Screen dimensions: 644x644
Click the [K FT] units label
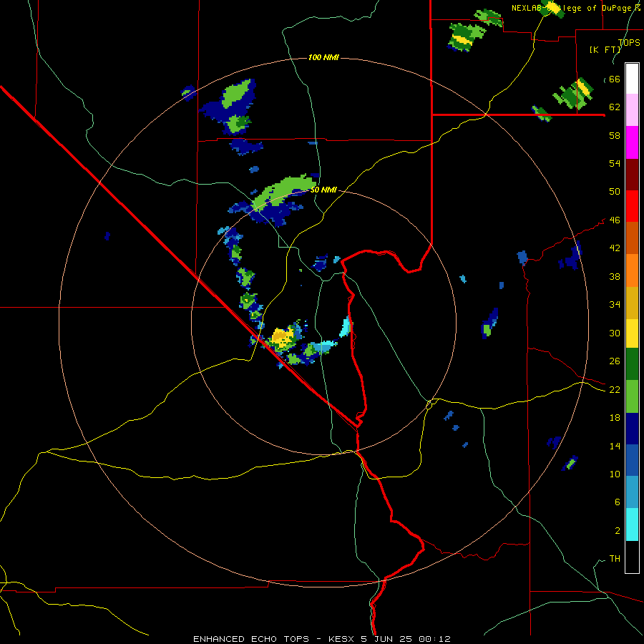pyautogui.click(x=605, y=49)
